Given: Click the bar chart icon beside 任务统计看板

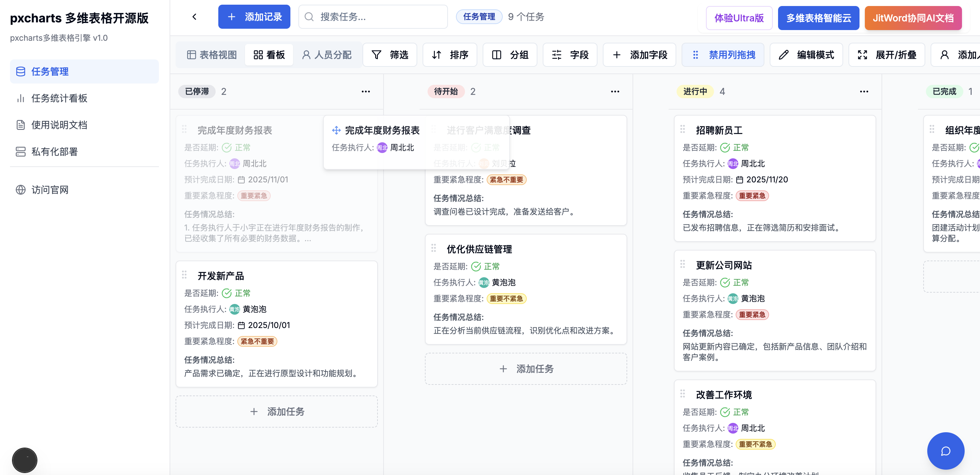Looking at the screenshot, I should (x=21, y=98).
